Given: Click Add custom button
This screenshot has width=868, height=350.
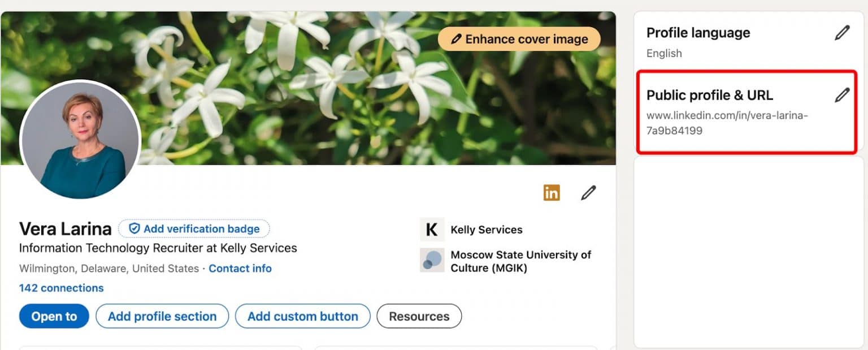Looking at the screenshot, I should pos(302,316).
